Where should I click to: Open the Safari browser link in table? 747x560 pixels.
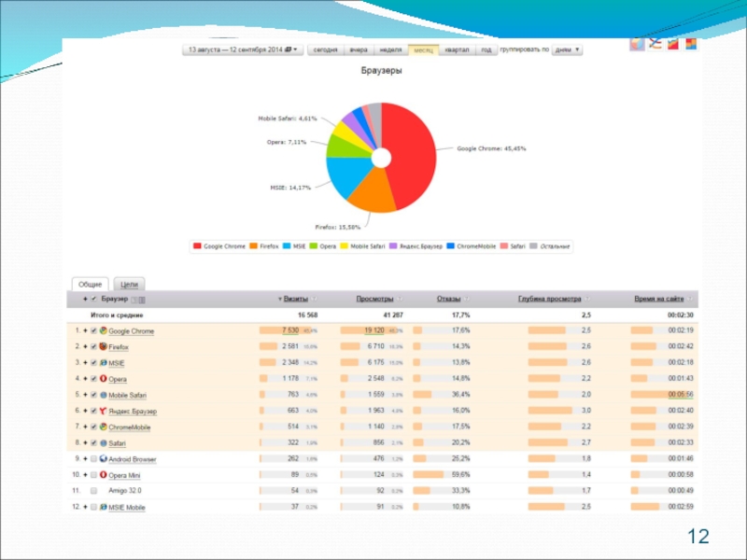[x=117, y=443]
